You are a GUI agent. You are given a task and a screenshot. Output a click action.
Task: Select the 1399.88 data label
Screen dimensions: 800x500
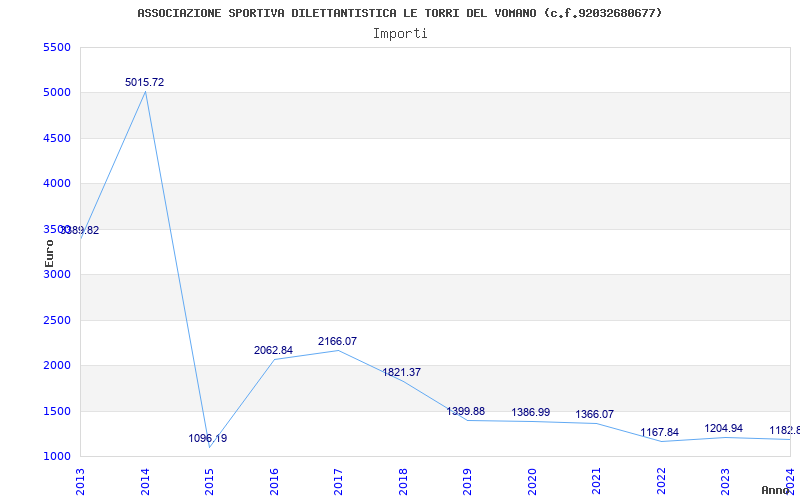466,411
